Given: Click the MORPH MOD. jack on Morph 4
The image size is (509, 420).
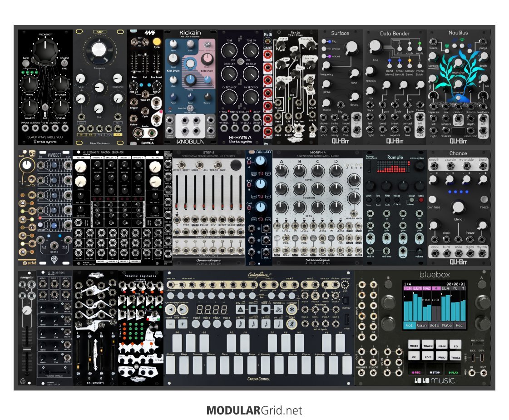Looking at the screenshot, I should [x=354, y=214].
